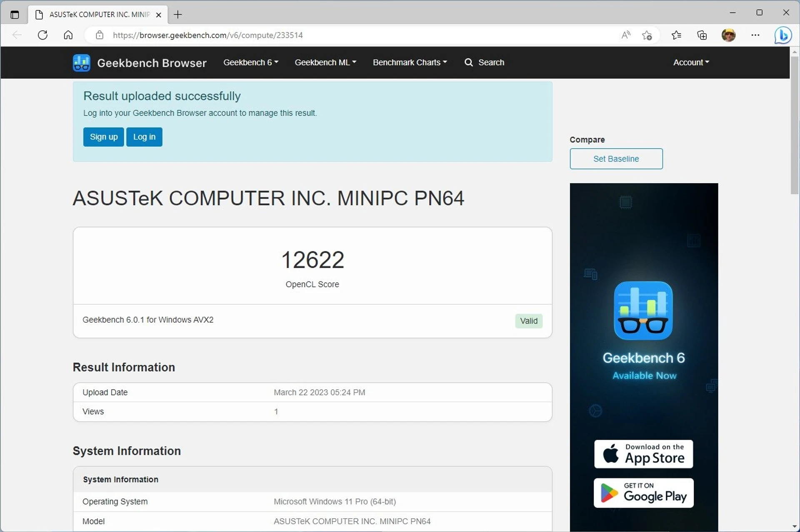This screenshot has width=800, height=532.
Task: Close the ASUSTeK COMPUTER tab
Action: click(x=159, y=15)
